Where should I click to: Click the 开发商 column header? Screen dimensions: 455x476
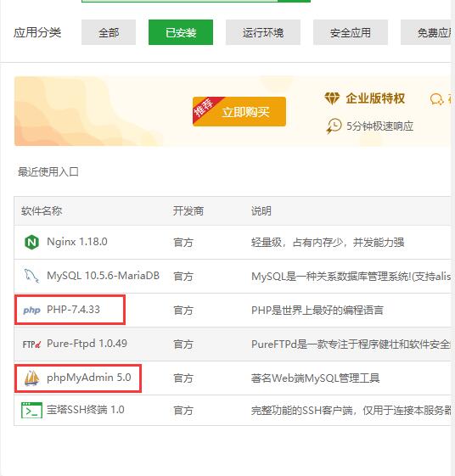188,210
